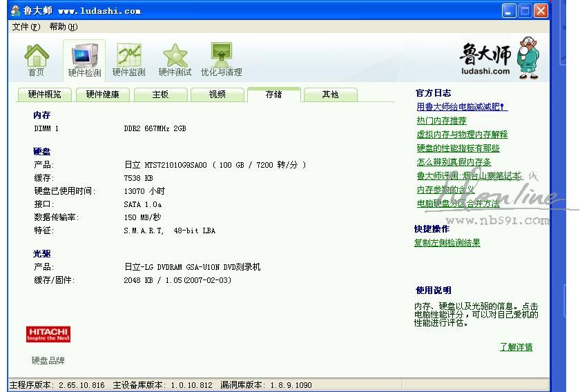Switch to the 视频 tab
Image resolution: width=580 pixels, height=392 pixels.
217,95
